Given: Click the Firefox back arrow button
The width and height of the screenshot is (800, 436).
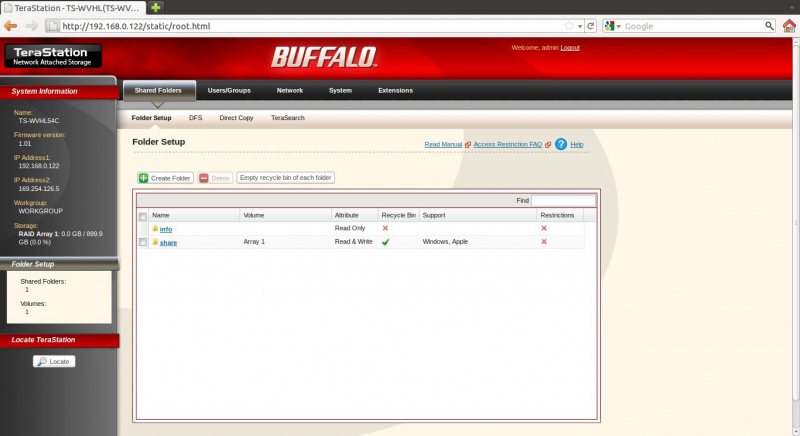Looking at the screenshot, I should 11,25.
